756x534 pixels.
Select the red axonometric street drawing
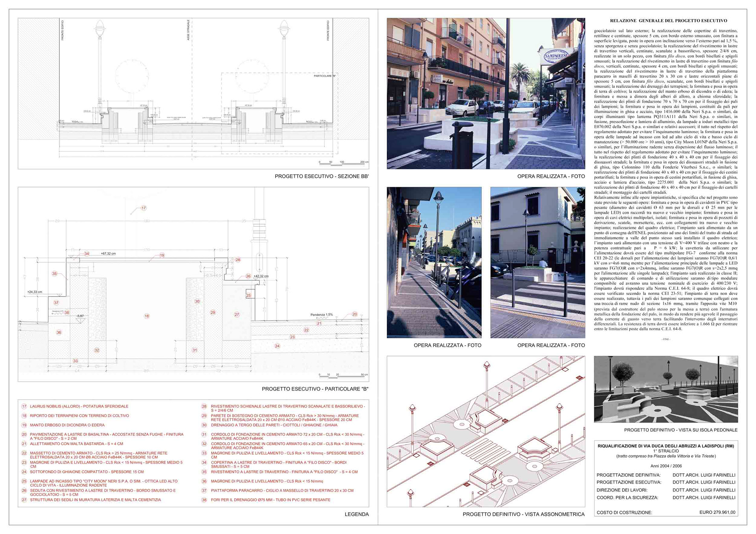click(486, 431)
